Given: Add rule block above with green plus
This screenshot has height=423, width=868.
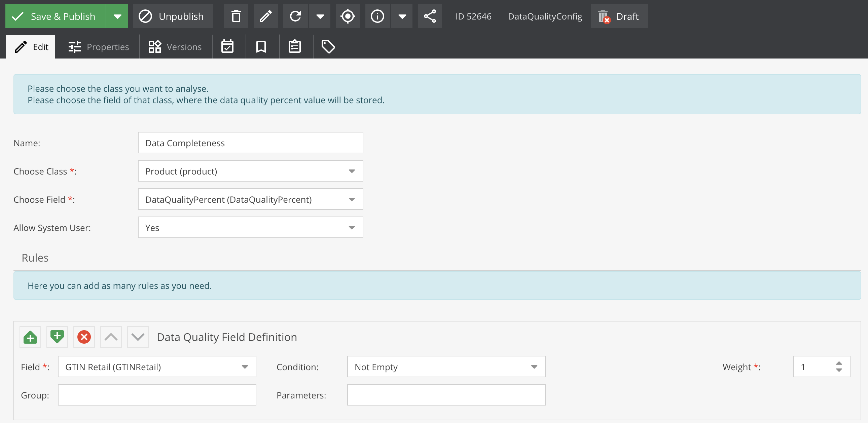Looking at the screenshot, I should point(30,337).
